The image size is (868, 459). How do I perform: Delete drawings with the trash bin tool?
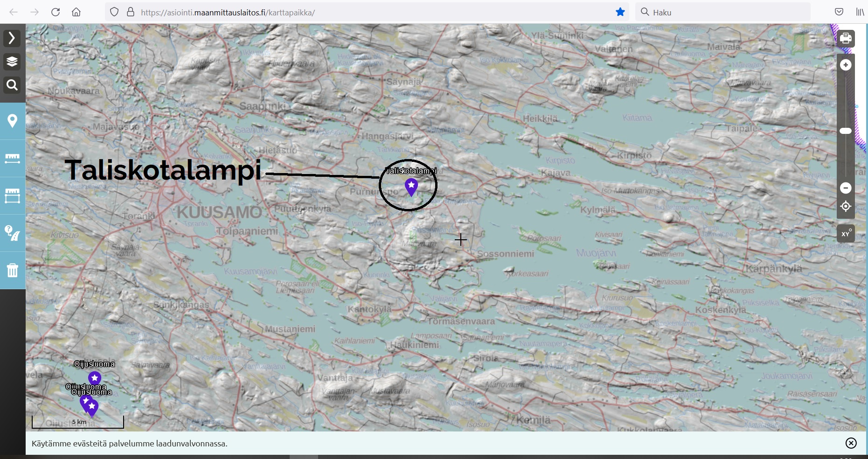click(x=13, y=270)
